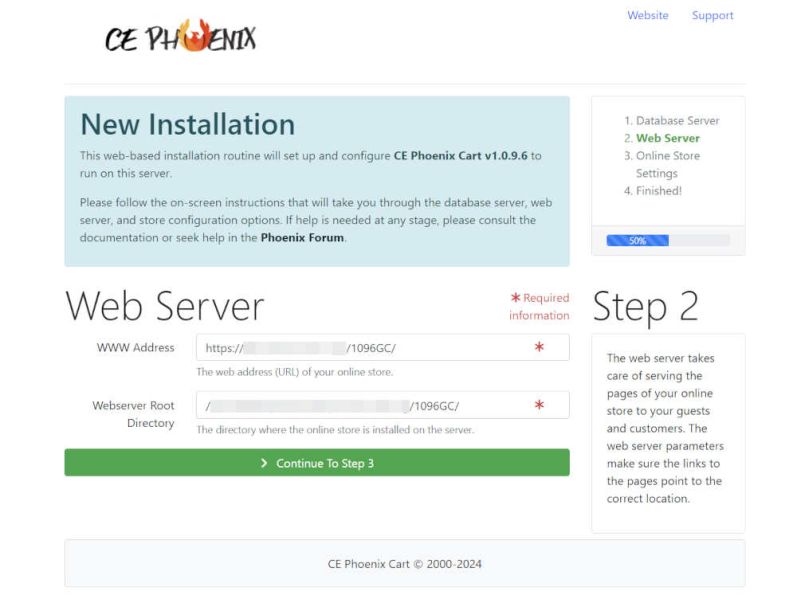Click 'The directory where the online store' help text
The width and height of the screenshot is (797, 599).
(335, 430)
